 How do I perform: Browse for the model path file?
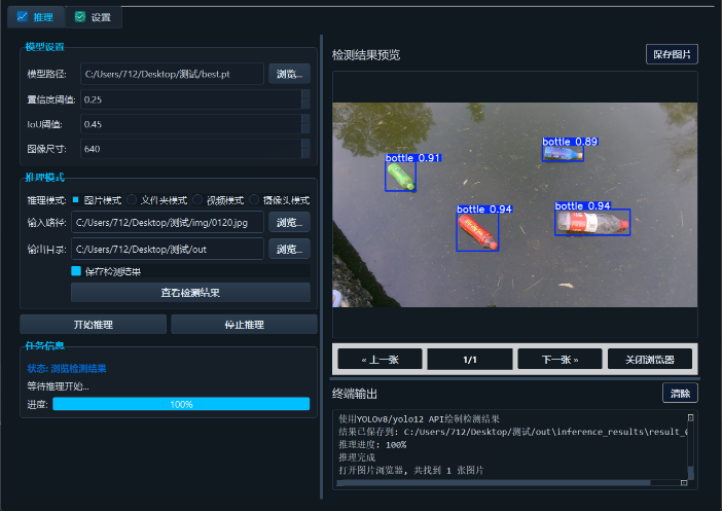tap(289, 74)
